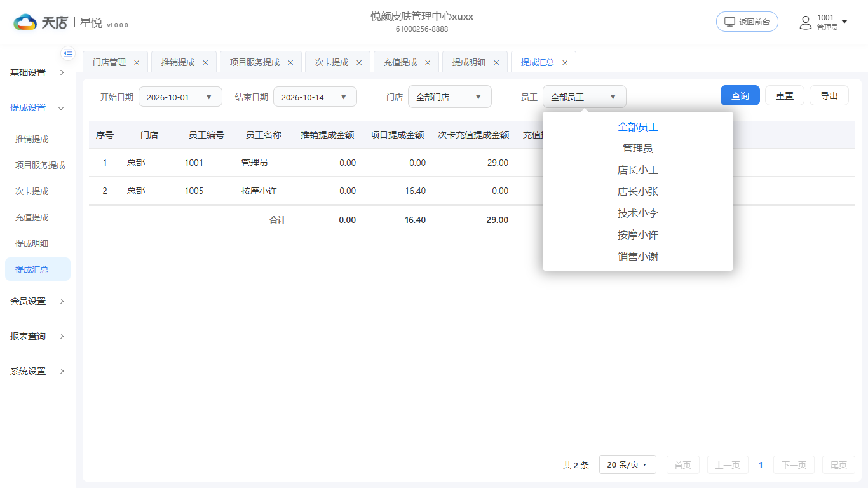
Task: Click the 29.00 value in 管理员's row
Action: pos(498,163)
